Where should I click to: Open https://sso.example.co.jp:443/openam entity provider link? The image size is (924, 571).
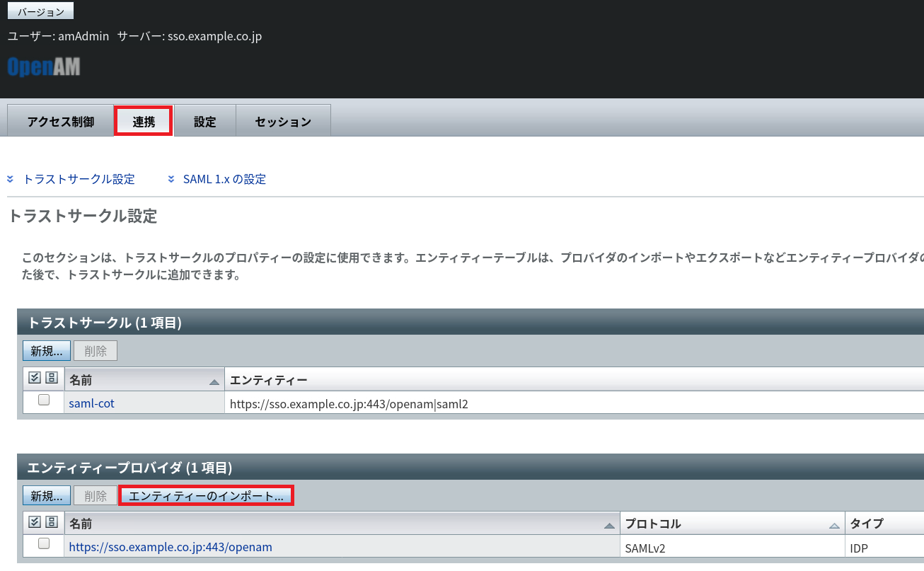click(171, 547)
